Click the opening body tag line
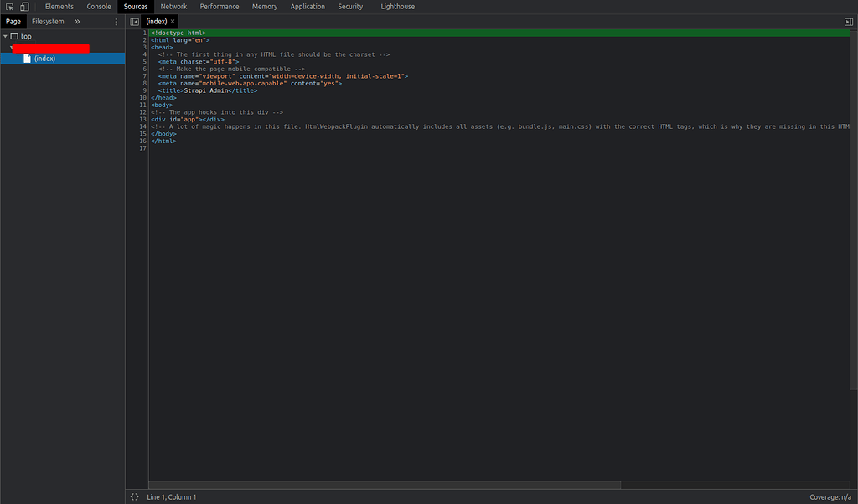Screen dimensions: 858x504 (x=162, y=105)
